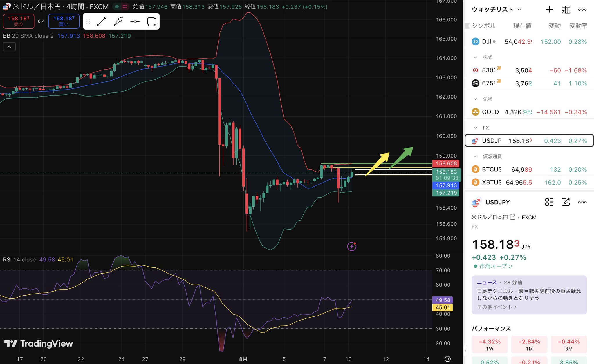
Task: Expand the collapsed side panel arrow
Action: click(465, 351)
